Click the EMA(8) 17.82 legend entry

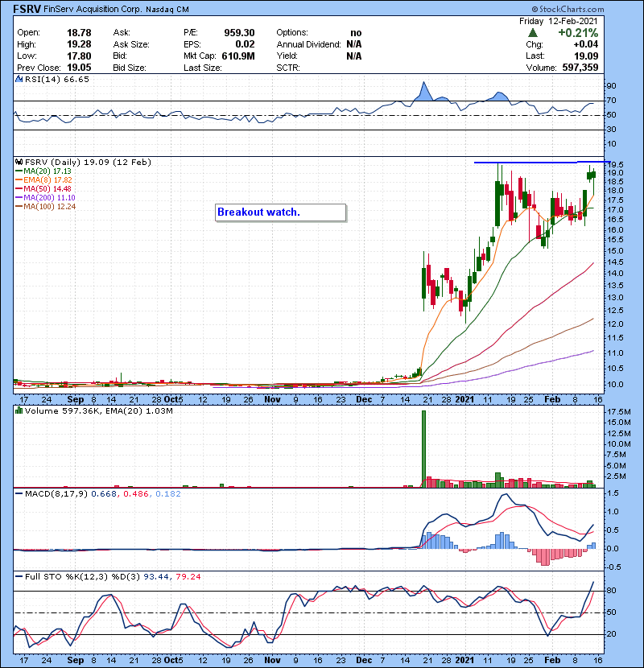coord(43,180)
